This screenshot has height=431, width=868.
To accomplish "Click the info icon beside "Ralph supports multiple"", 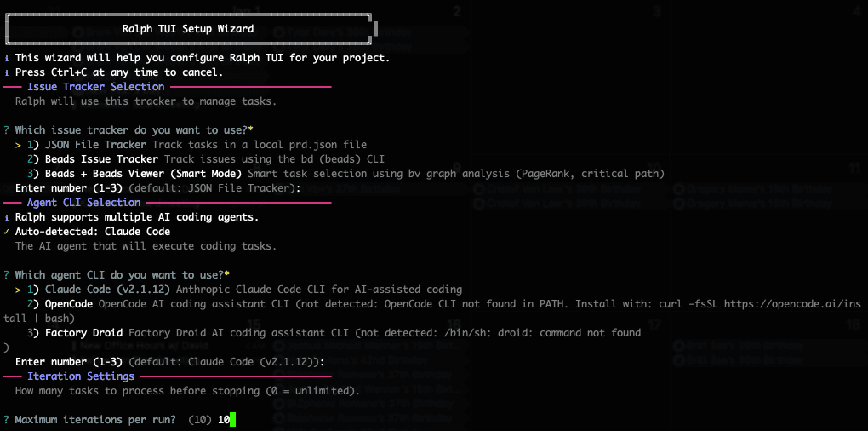I will pos(7,217).
